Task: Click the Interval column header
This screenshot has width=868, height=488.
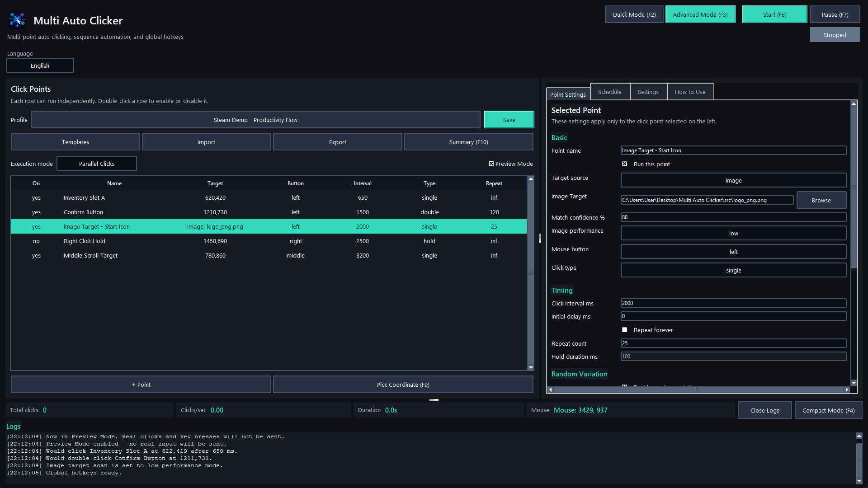Action: [x=363, y=183]
